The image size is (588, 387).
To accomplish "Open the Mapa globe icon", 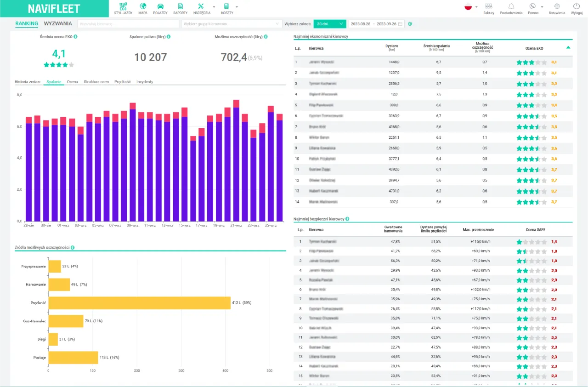I will [142, 6].
